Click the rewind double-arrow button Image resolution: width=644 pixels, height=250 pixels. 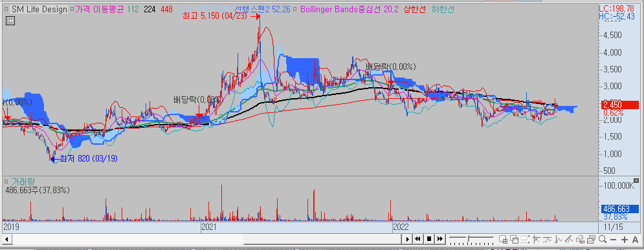click(x=417, y=239)
